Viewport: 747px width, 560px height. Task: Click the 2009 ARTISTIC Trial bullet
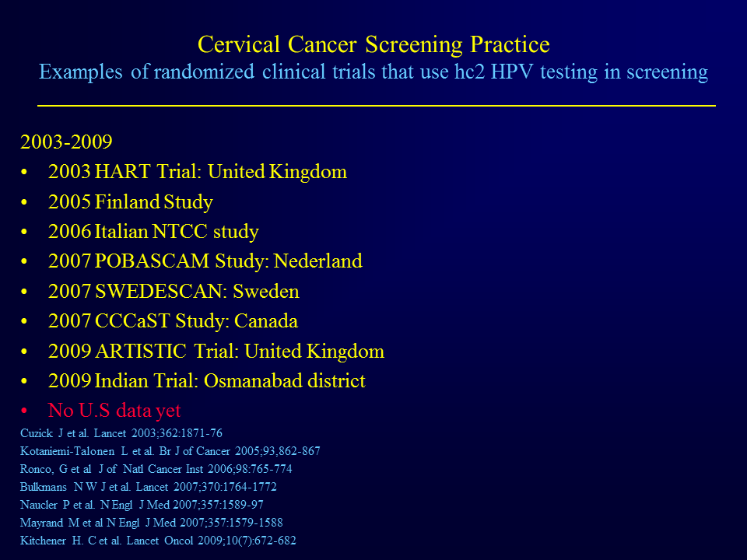click(216, 351)
